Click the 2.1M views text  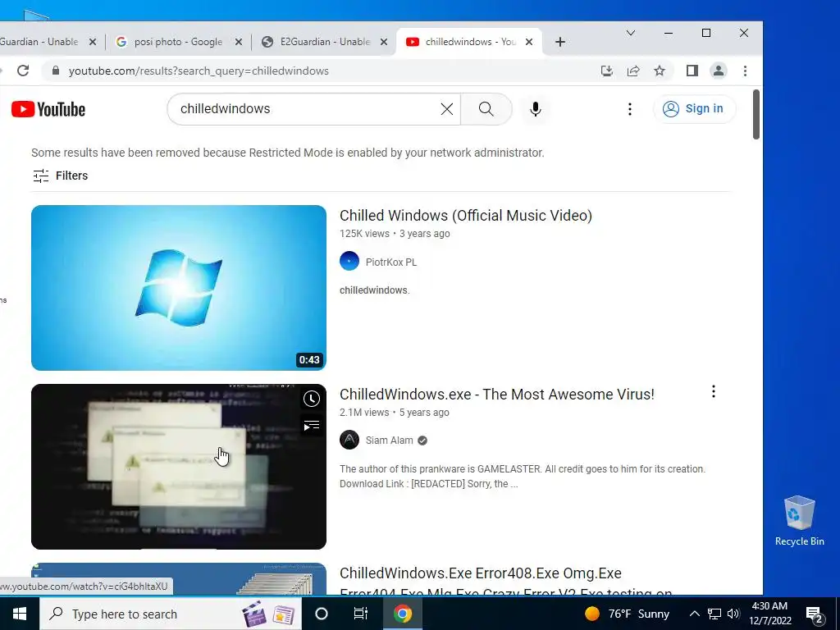tap(364, 413)
